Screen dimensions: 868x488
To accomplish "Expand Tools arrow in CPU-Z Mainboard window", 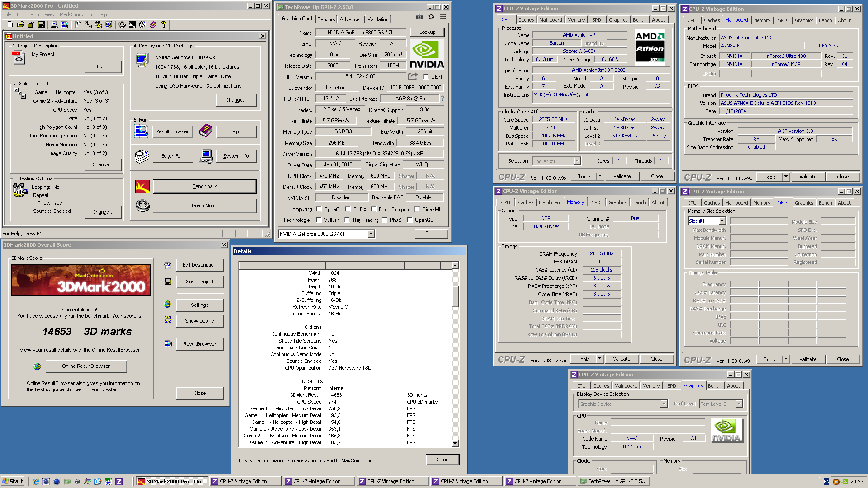I will click(786, 177).
